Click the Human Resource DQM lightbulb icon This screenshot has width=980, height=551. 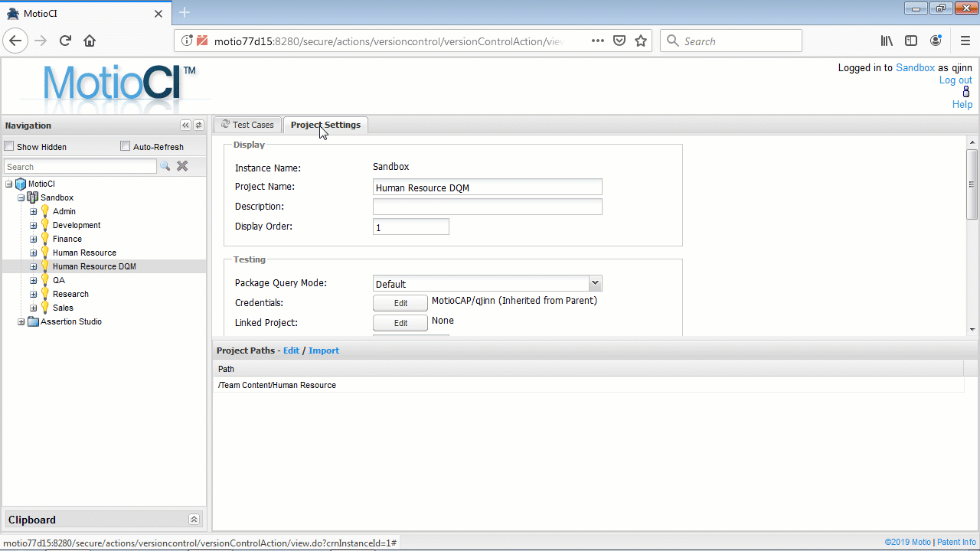45,266
